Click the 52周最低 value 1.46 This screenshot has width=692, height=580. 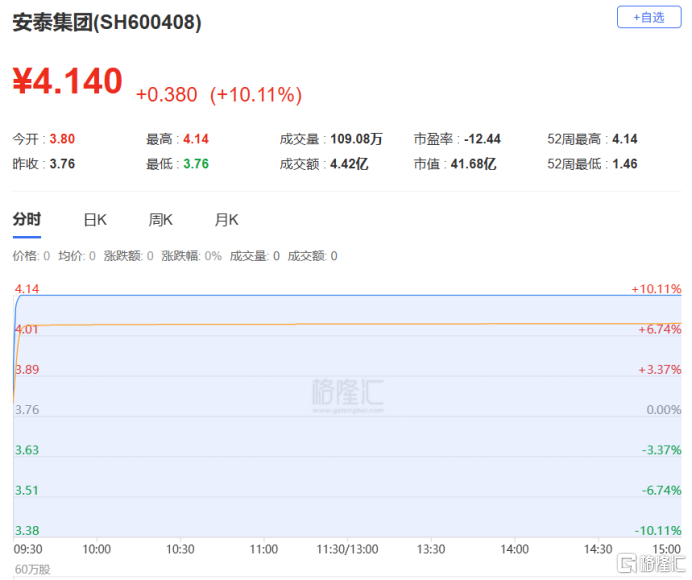624,164
